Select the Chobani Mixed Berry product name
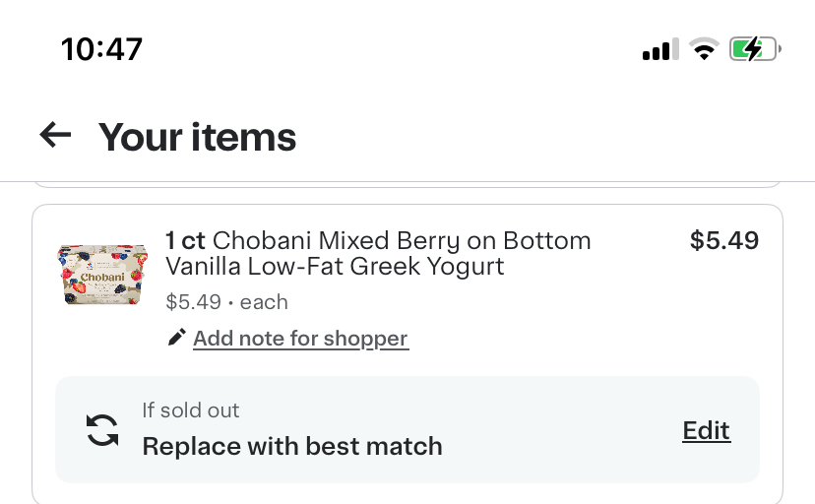 (402, 241)
